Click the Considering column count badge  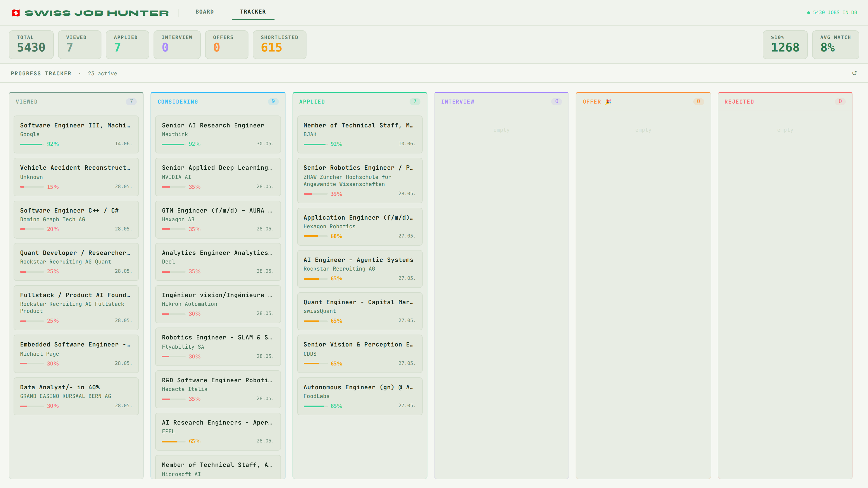click(x=273, y=101)
